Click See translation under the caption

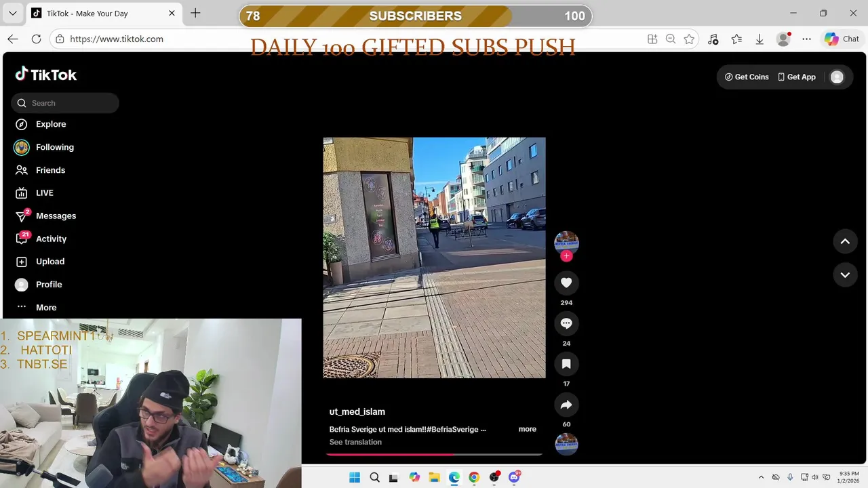(355, 442)
